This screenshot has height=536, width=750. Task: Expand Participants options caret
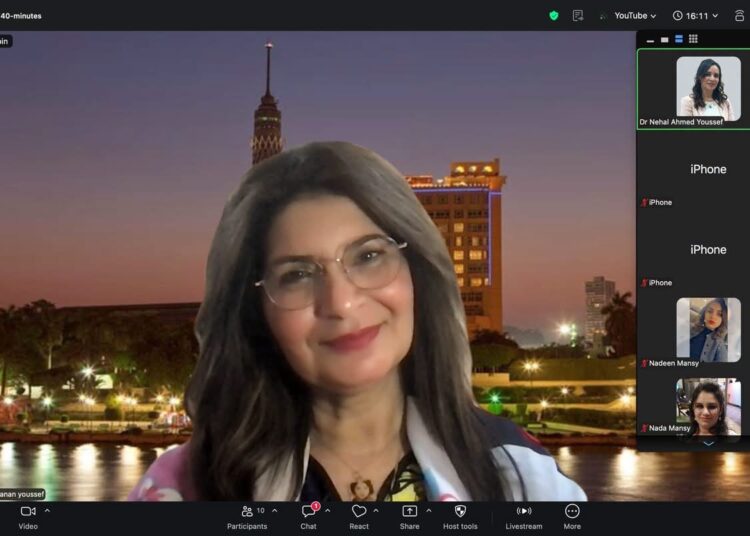tap(275, 511)
